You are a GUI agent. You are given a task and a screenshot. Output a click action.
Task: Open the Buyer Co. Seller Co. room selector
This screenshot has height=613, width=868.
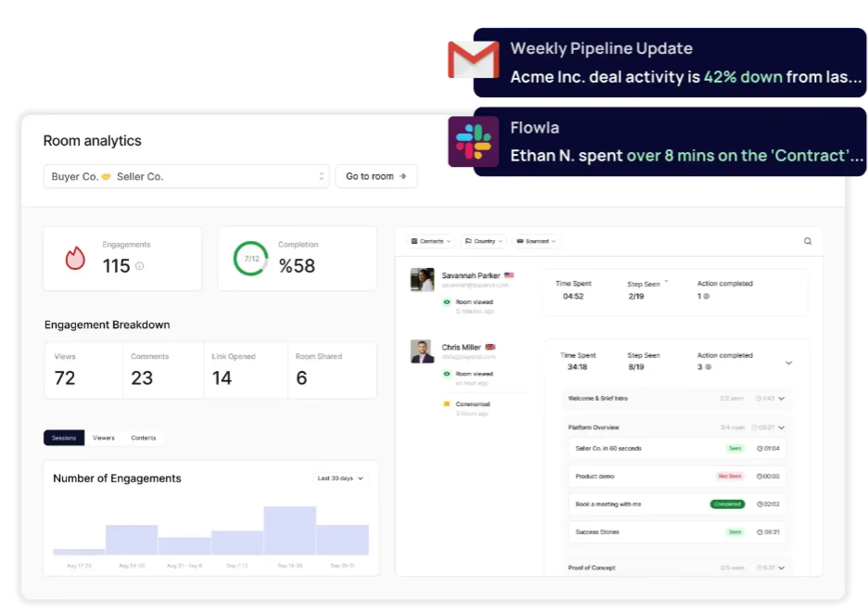(x=186, y=176)
